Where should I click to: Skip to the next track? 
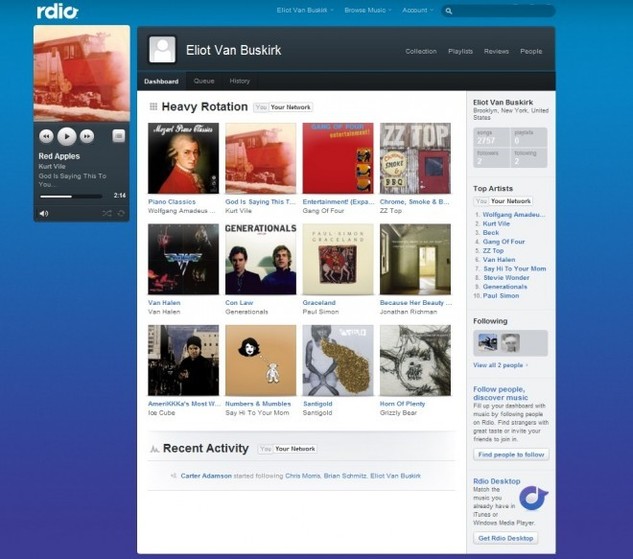(87, 136)
